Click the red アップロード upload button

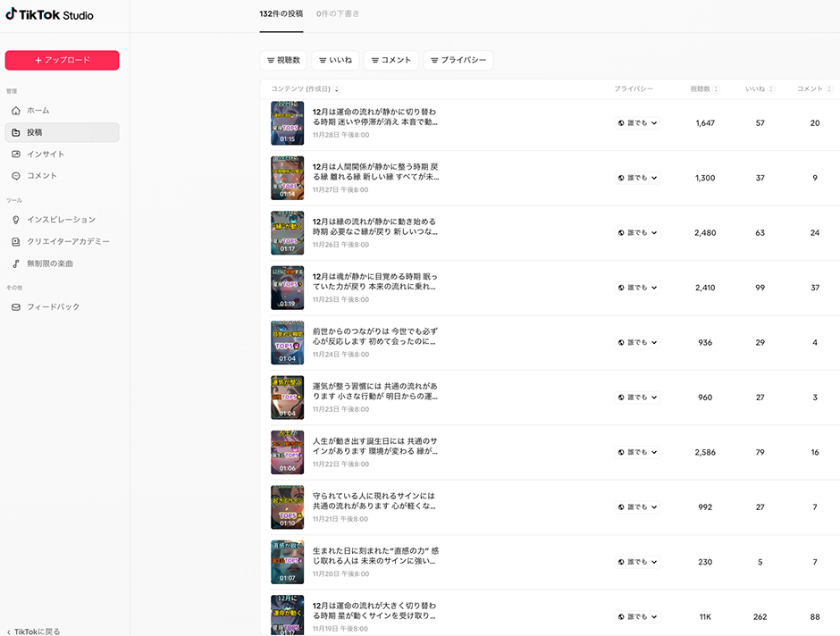pyautogui.click(x=62, y=60)
